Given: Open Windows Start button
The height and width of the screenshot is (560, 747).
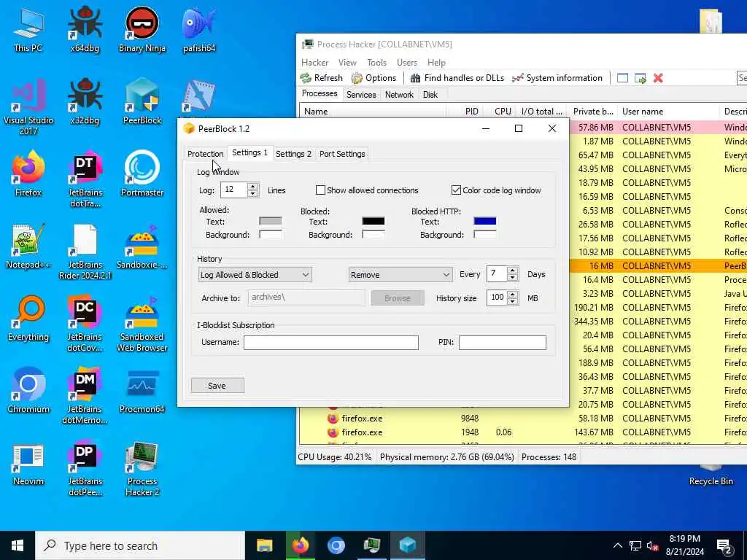Looking at the screenshot, I should click(x=18, y=545).
